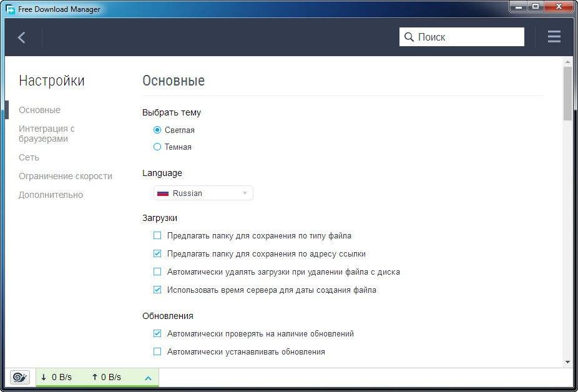This screenshot has width=578, height=392.
Task: Click the Обновления section heading
Action: (x=168, y=316)
